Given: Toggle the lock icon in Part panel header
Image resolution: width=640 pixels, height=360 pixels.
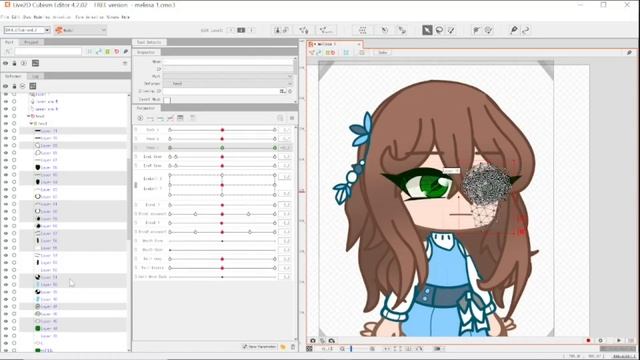Looking at the screenshot, I should pos(14,63).
